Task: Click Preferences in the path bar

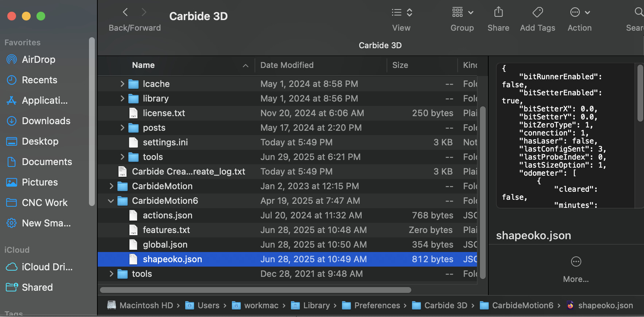Action: tap(371, 305)
